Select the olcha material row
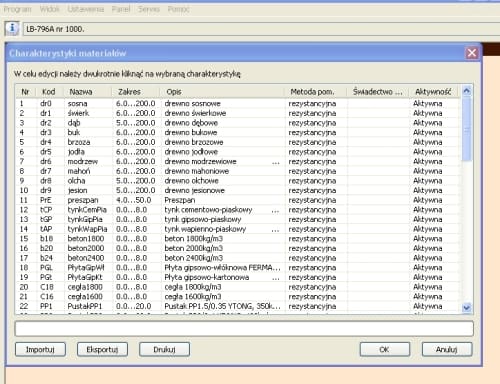This screenshot has height=384, width=500. point(238,181)
